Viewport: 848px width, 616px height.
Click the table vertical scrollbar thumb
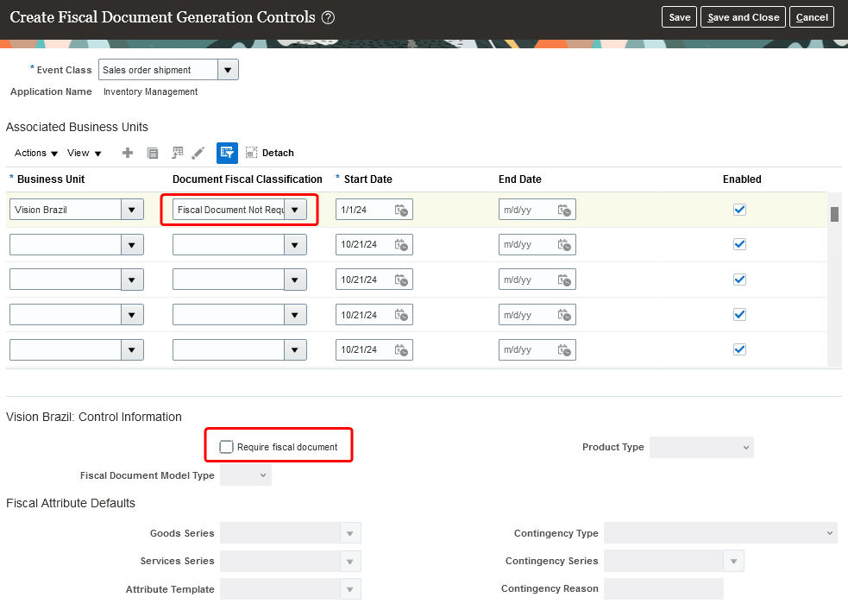(x=834, y=214)
